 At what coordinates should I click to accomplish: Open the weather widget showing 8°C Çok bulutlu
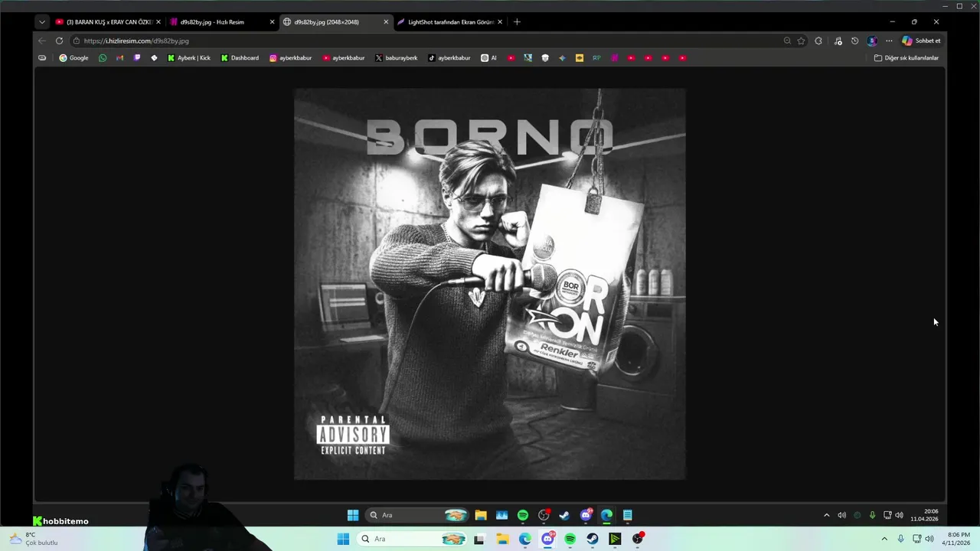[34, 539]
